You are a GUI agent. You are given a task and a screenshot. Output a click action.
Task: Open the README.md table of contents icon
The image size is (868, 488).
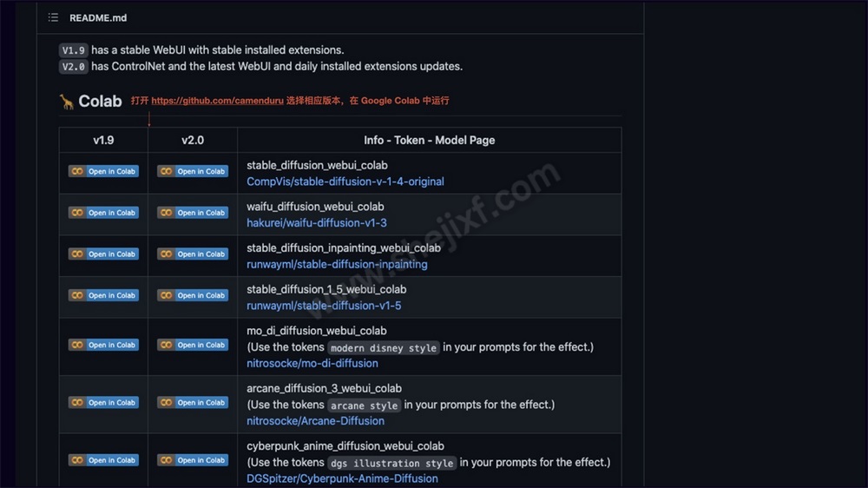(x=54, y=17)
